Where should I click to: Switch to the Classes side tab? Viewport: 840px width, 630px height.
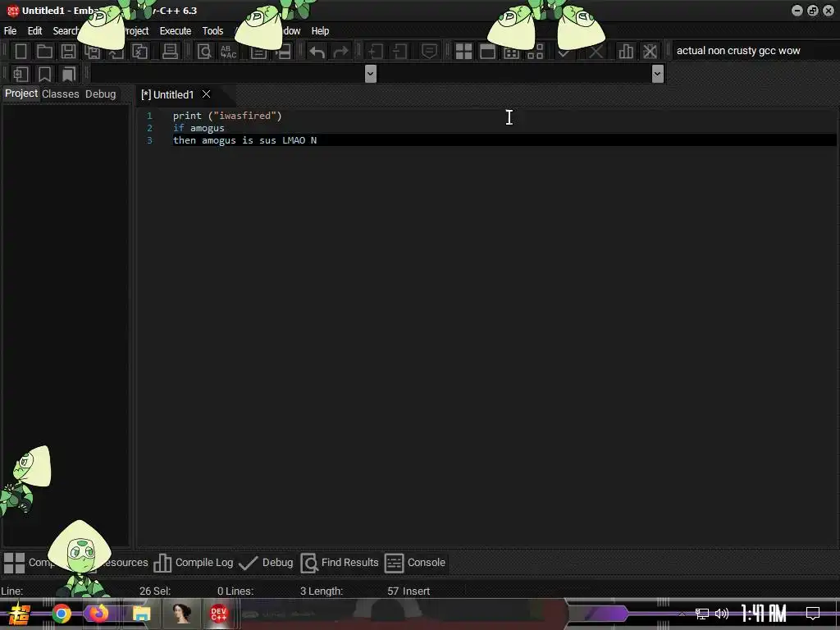coord(61,94)
